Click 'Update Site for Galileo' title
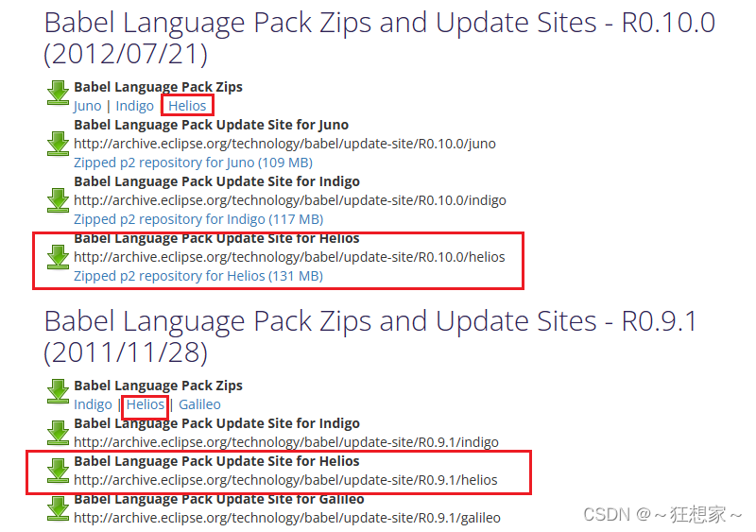Image resolution: width=756 pixels, height=532 pixels. (219, 499)
